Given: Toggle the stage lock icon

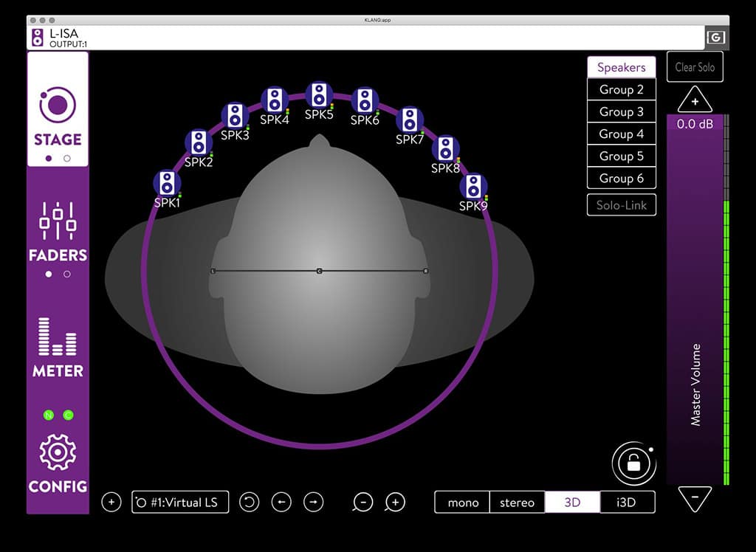Looking at the screenshot, I should (x=633, y=464).
